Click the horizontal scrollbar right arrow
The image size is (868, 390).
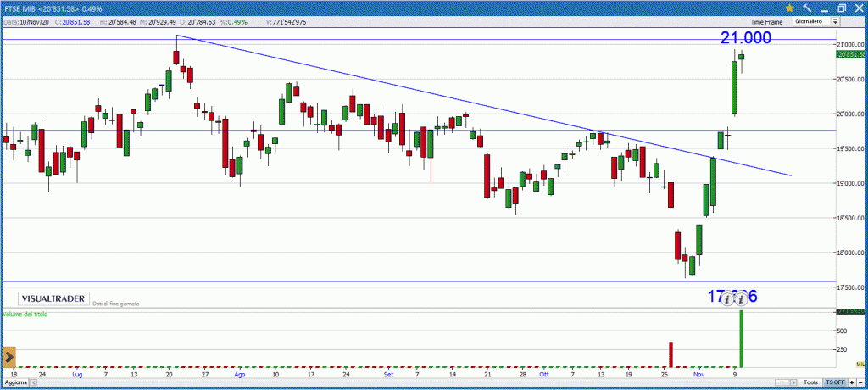tap(795, 382)
